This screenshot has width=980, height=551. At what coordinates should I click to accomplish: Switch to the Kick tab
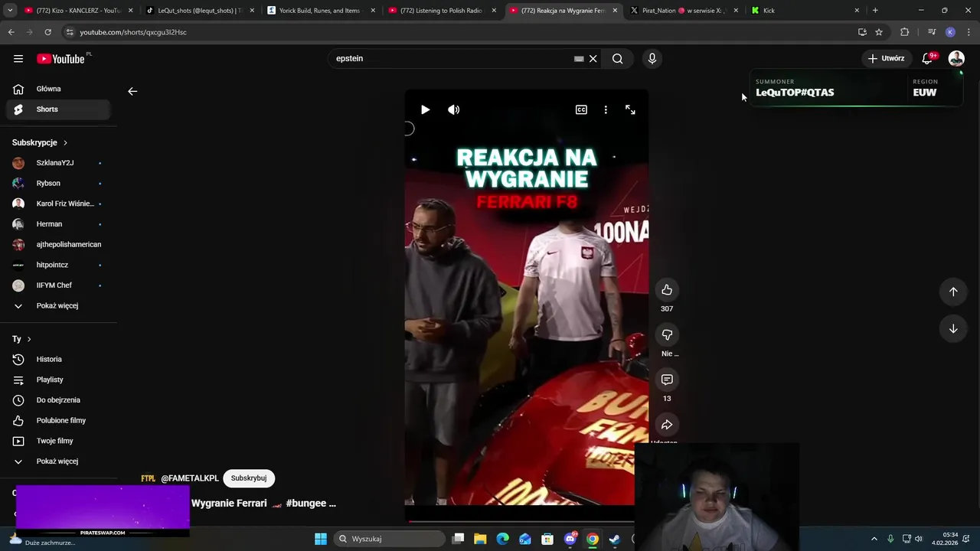click(805, 11)
